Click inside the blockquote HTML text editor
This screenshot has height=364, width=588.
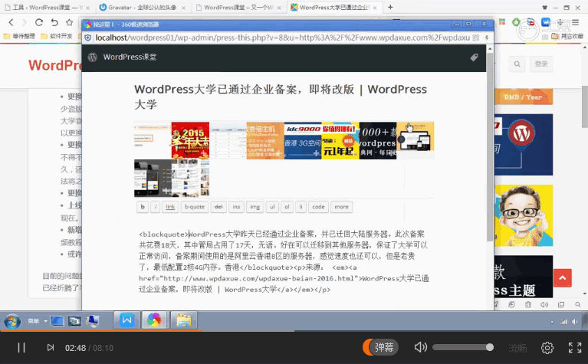coord(284,261)
